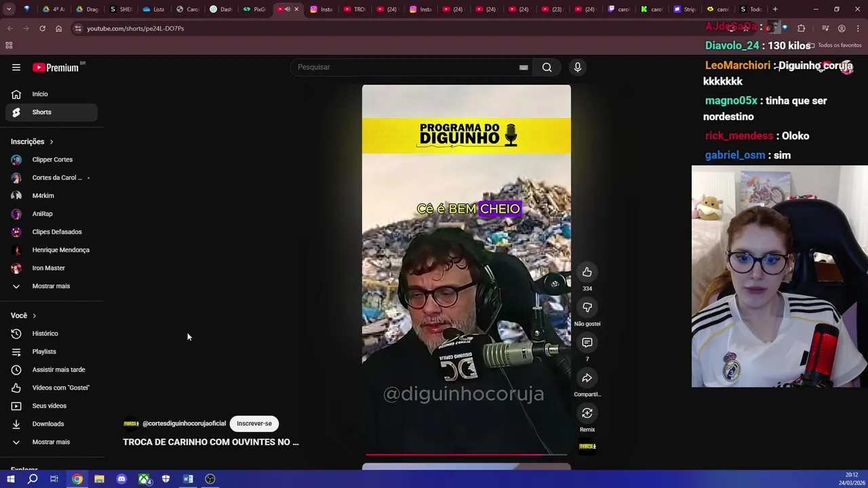The height and width of the screenshot is (488, 868).
Task: Open Chrome three-dot menu
Action: click(859, 28)
